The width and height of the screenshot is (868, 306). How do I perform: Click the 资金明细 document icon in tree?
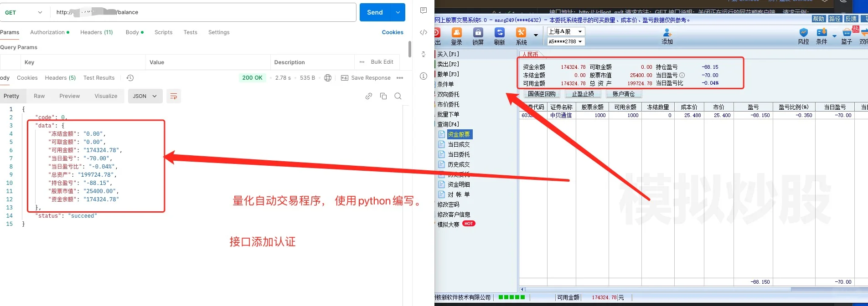pyautogui.click(x=441, y=184)
